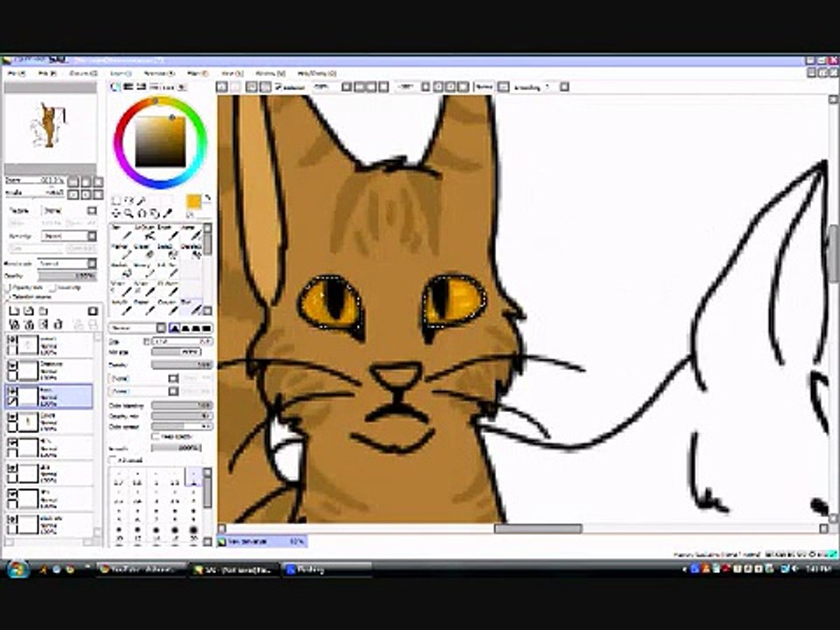Click the canvas tab in status bar
840x630 pixels.
[x=262, y=542]
